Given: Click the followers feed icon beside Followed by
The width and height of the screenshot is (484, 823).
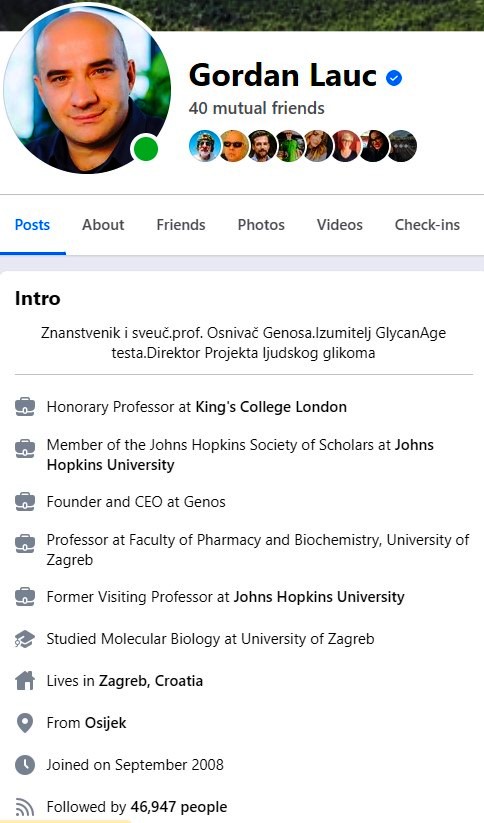Looking at the screenshot, I should (25, 807).
